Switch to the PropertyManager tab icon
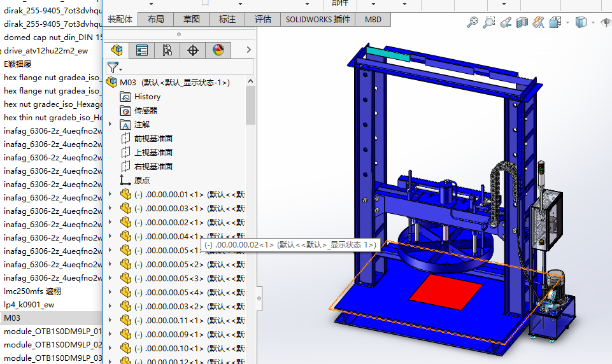The height and width of the screenshot is (364, 612). [142, 50]
